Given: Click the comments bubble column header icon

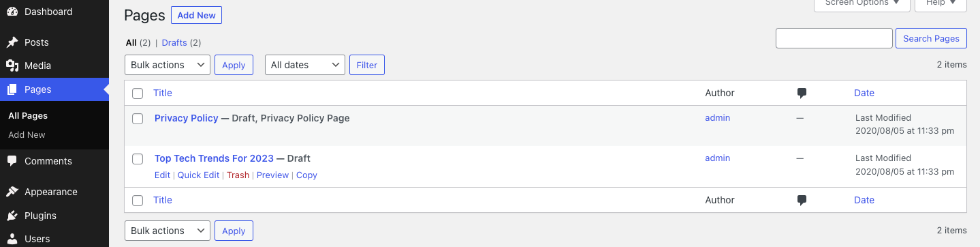Looking at the screenshot, I should tap(802, 93).
